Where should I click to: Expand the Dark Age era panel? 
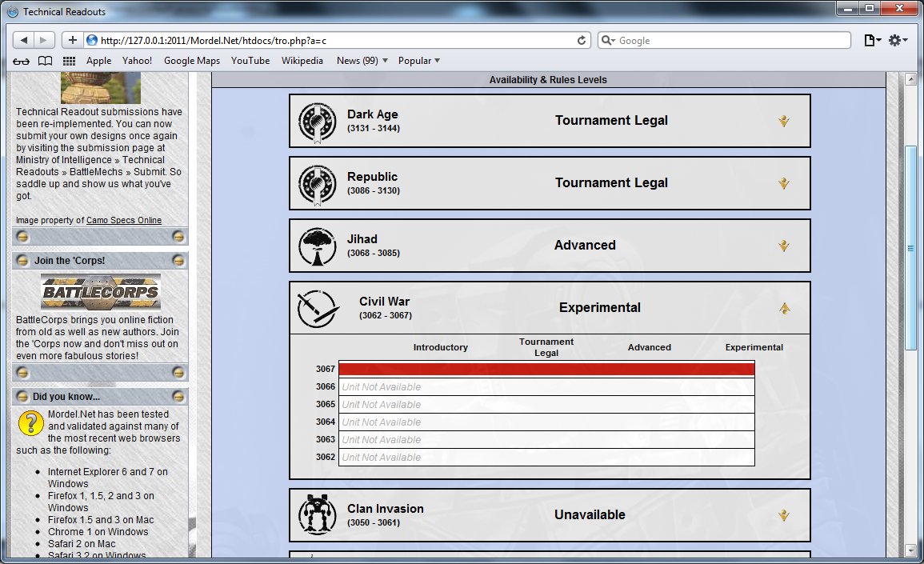[x=784, y=121]
